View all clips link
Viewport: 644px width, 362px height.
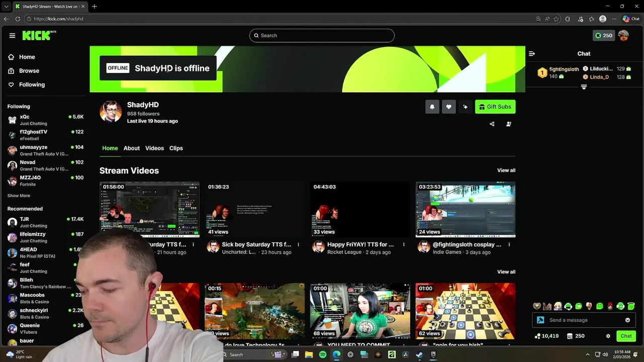click(x=506, y=271)
